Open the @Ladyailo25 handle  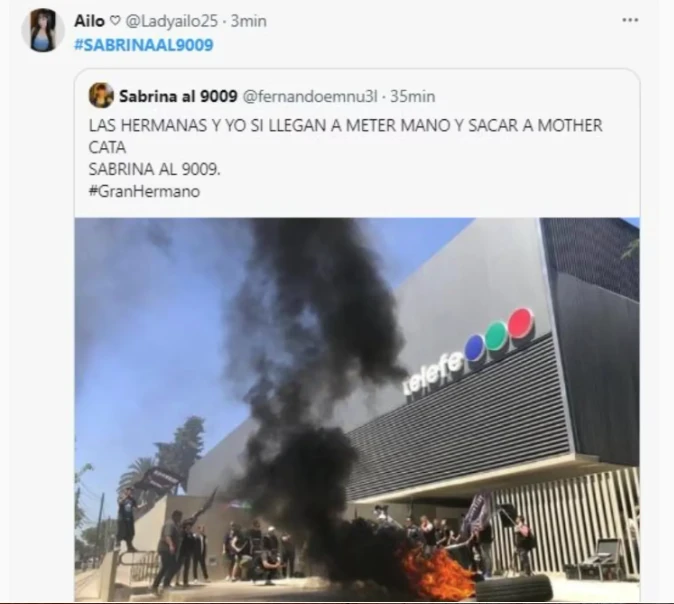pos(172,21)
